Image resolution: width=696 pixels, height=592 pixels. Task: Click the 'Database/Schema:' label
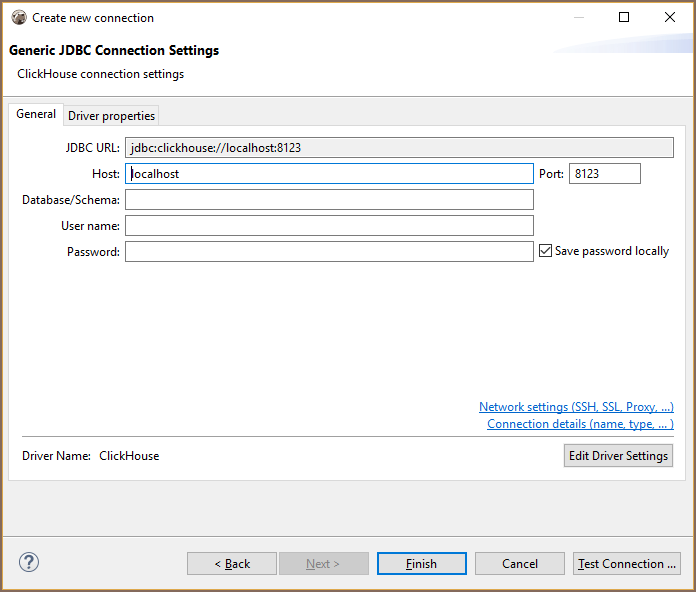tap(71, 200)
